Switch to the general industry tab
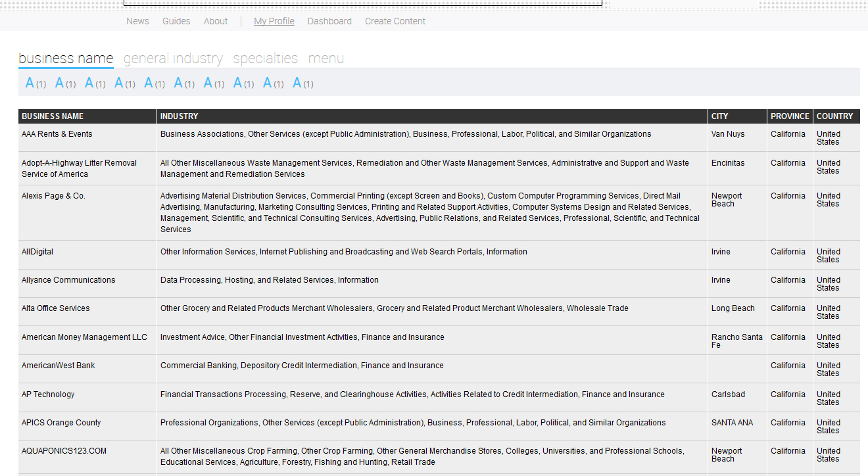This screenshot has height=476, width=868. click(173, 59)
